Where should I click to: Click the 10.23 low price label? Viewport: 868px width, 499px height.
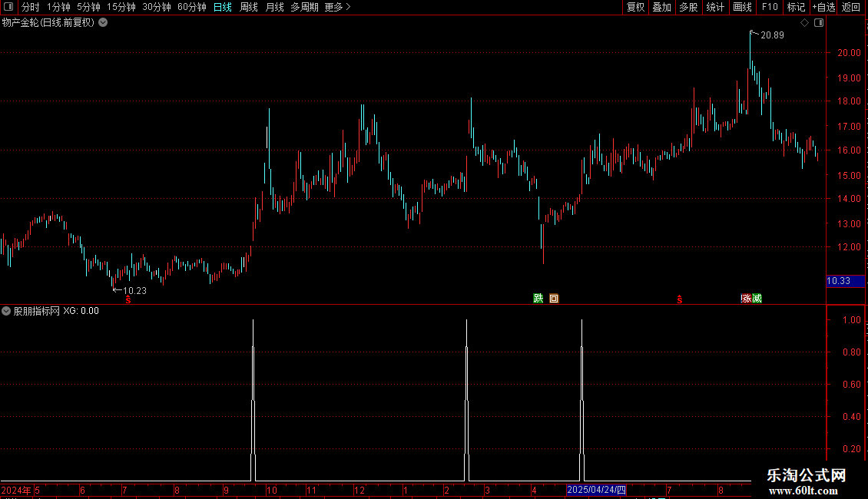134,290
